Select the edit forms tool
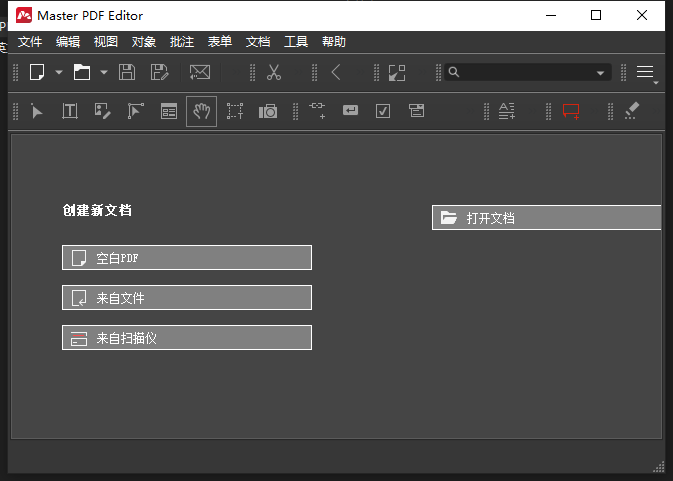Viewport: 673px width, 481px height. [169, 111]
